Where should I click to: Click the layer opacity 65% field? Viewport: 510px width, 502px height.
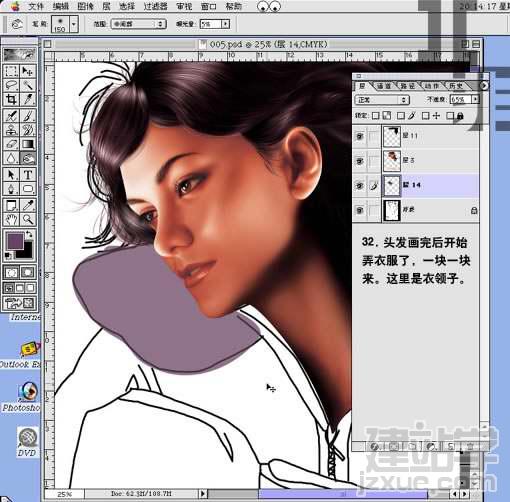click(460, 99)
